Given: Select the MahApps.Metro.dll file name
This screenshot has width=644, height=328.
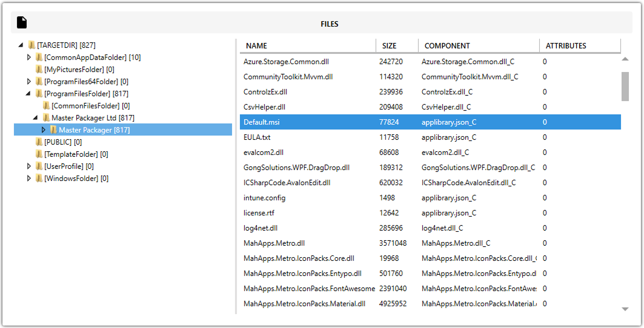Looking at the screenshot, I should point(274,243).
